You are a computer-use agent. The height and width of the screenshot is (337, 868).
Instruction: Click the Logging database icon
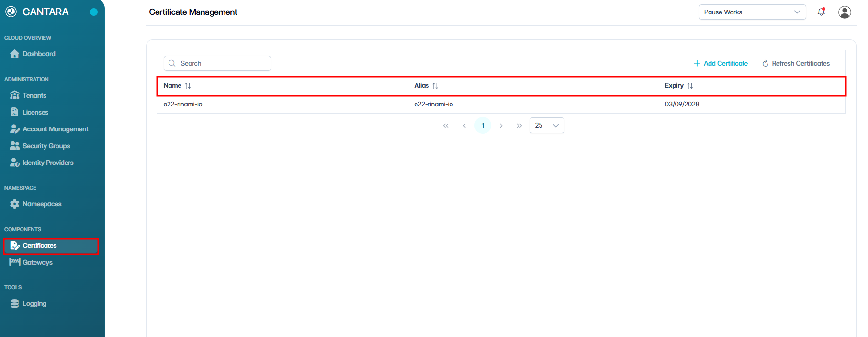pyautogui.click(x=15, y=303)
